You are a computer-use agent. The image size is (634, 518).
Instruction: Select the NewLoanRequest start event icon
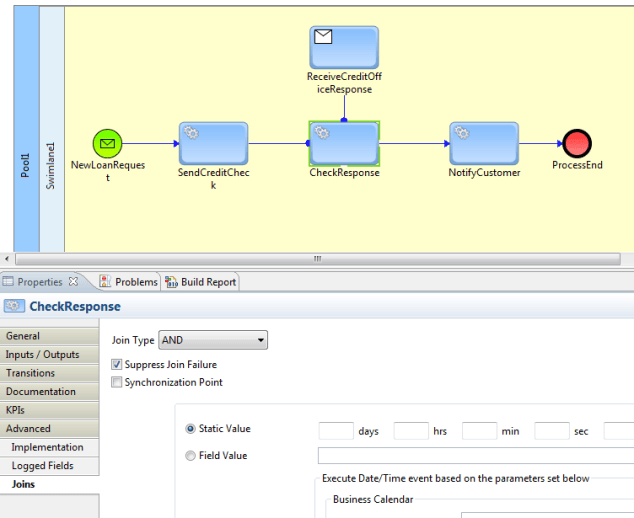(x=107, y=144)
